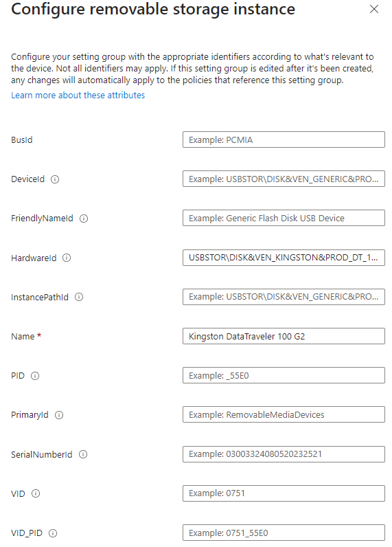The width and height of the screenshot is (392, 547).
Task: Click the info icon next to DeviceId
Action: coord(55,179)
